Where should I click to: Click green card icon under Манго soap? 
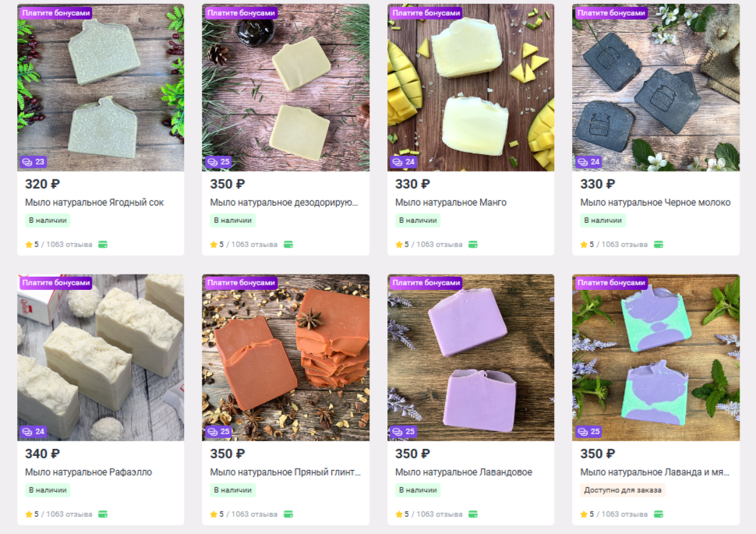pos(473,245)
